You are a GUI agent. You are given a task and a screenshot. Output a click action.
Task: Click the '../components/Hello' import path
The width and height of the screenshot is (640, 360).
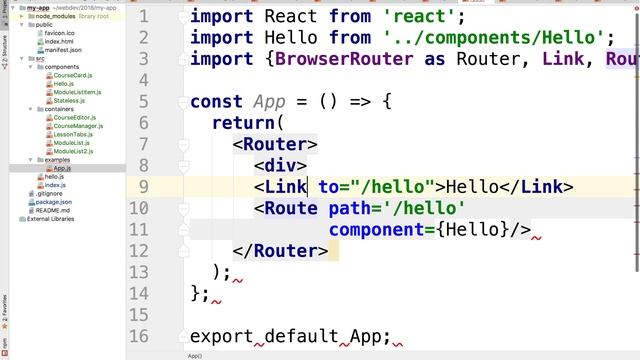click(493, 38)
